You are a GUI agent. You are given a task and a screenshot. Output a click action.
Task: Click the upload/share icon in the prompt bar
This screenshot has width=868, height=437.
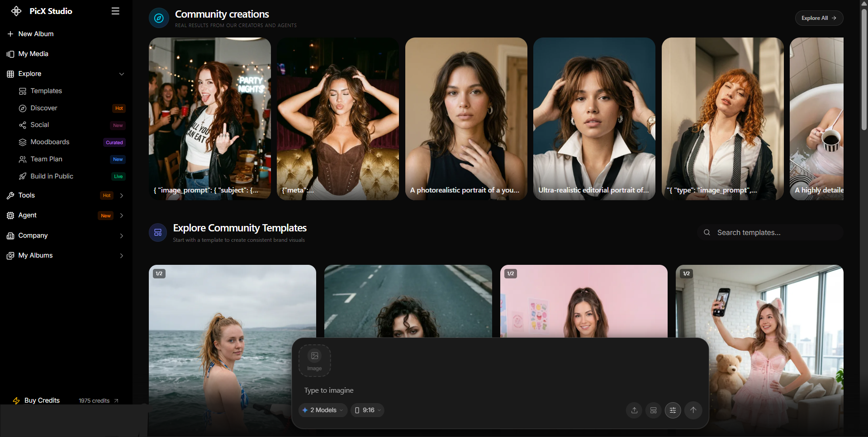click(x=634, y=410)
